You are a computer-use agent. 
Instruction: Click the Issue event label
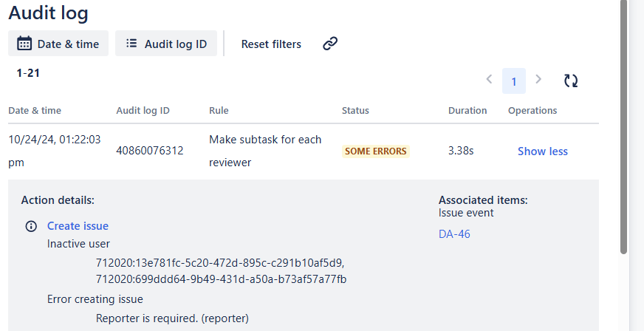pyautogui.click(x=466, y=213)
